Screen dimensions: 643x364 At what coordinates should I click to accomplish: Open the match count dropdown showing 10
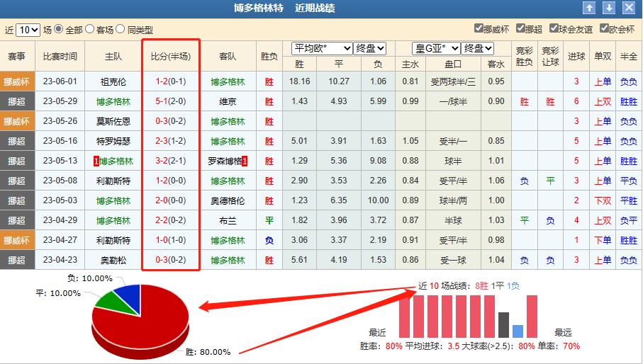[28, 30]
